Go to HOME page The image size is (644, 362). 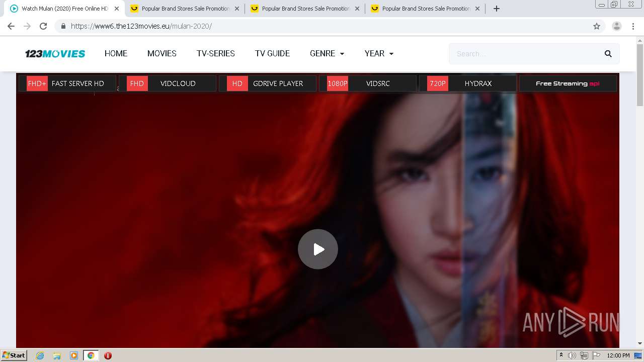[x=116, y=54]
